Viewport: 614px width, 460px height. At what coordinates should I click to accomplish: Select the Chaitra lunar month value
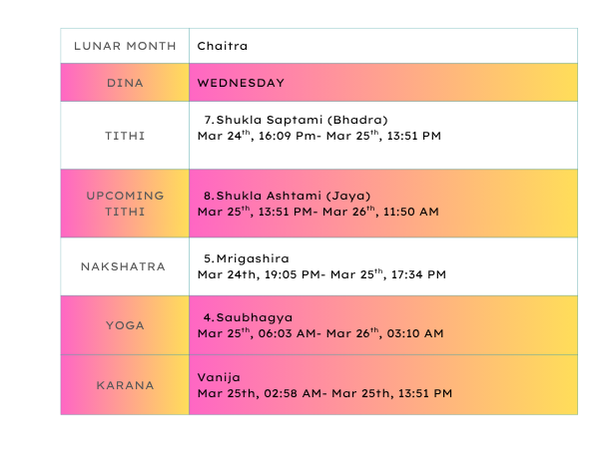tap(222, 46)
